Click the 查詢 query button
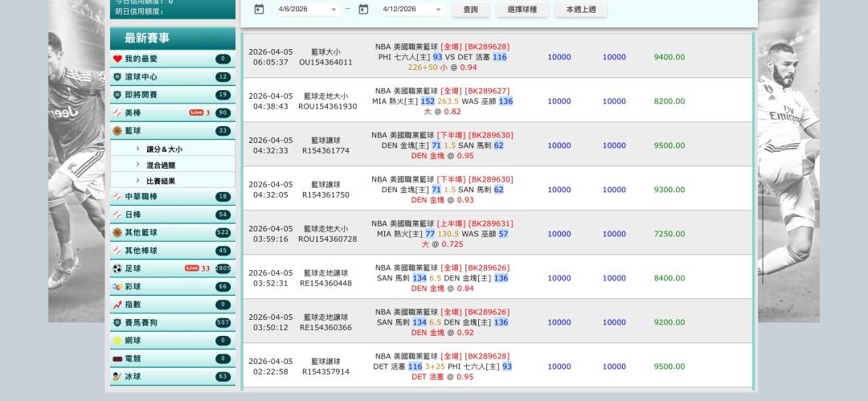The width and height of the screenshot is (868, 401). tap(470, 10)
